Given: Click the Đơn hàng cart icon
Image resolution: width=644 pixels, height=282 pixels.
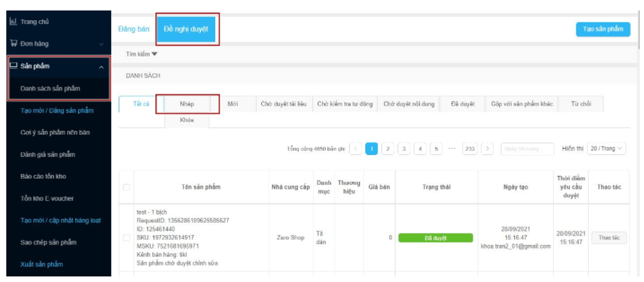Looking at the screenshot, I should (12, 43).
